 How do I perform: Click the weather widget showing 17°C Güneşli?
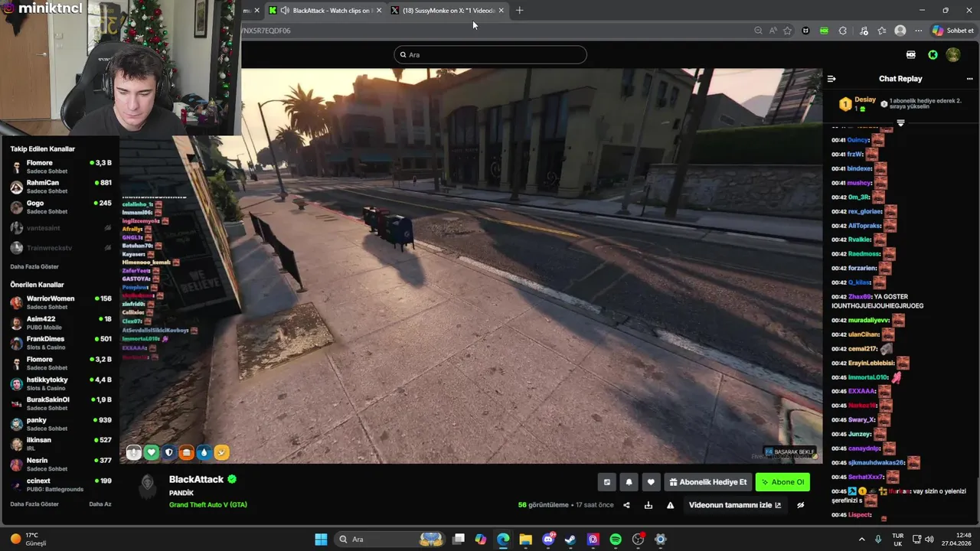click(x=29, y=540)
